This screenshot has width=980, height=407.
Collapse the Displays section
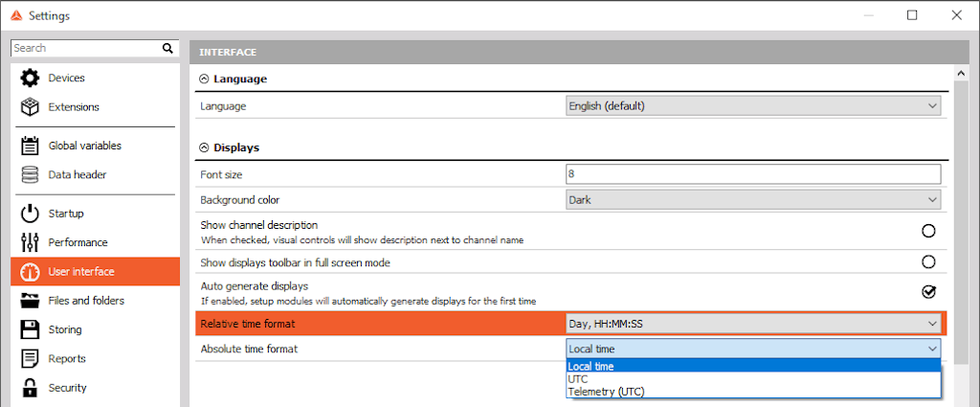204,148
